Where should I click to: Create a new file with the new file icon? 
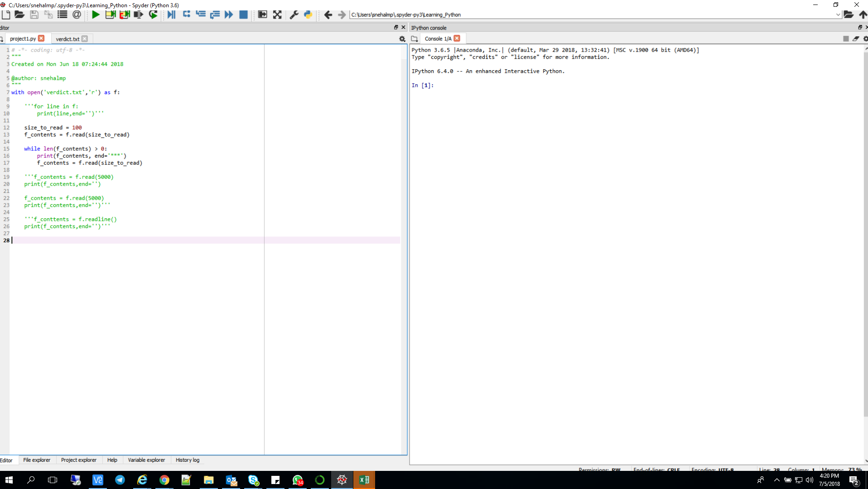coord(6,14)
